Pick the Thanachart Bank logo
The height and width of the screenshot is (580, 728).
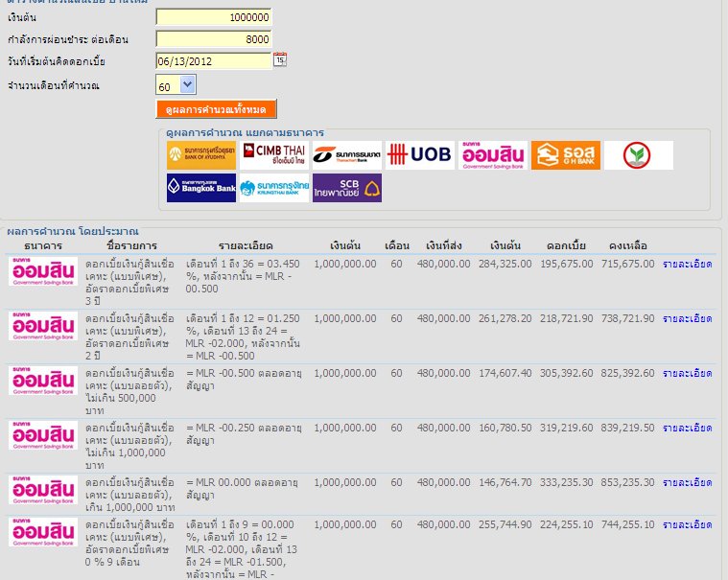click(x=347, y=155)
